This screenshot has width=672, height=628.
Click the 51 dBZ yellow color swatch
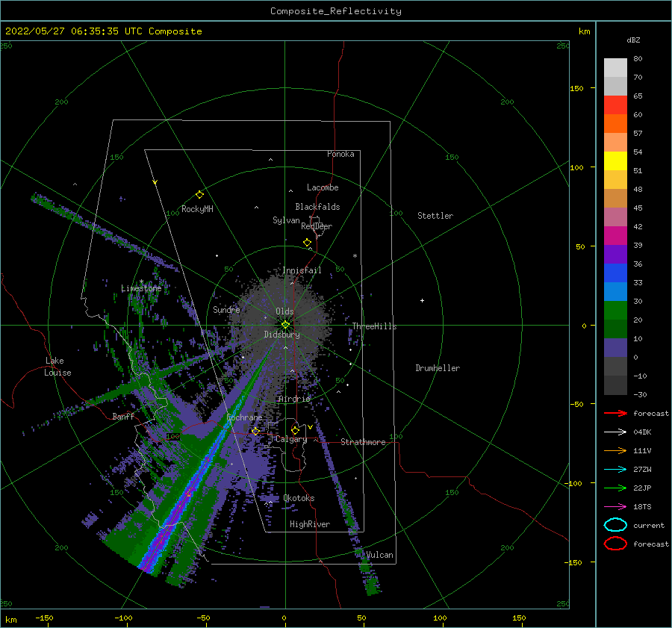(615, 161)
